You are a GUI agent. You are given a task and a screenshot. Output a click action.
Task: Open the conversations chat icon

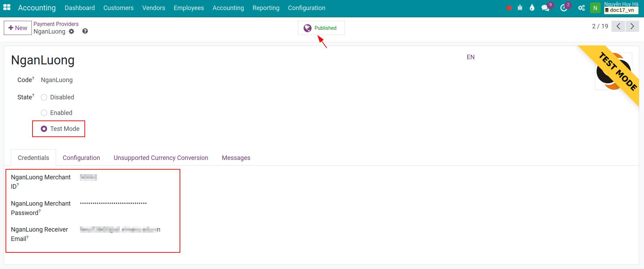[x=545, y=8]
